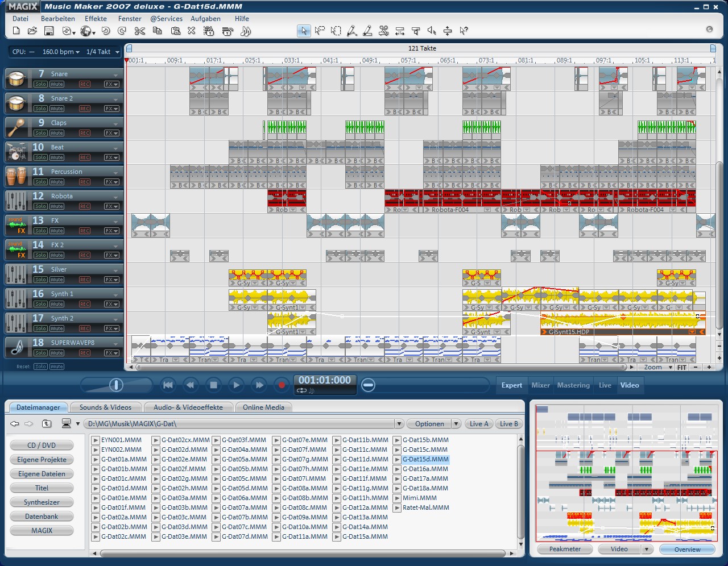Click the Peakmeter button
Screen dimensions: 728x566
point(565,549)
